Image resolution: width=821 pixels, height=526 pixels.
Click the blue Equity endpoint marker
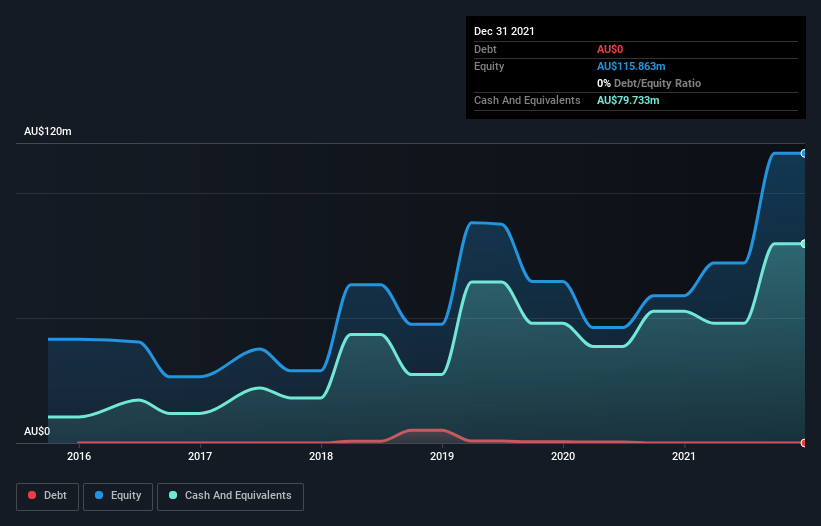804,153
